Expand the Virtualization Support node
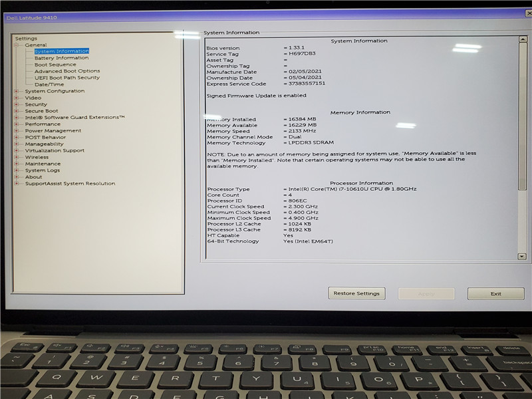The width and height of the screenshot is (532, 399). 16,150
